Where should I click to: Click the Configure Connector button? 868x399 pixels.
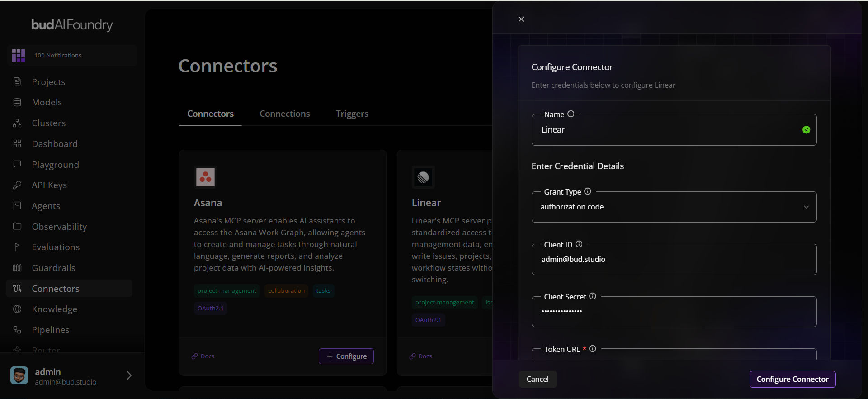(x=793, y=379)
